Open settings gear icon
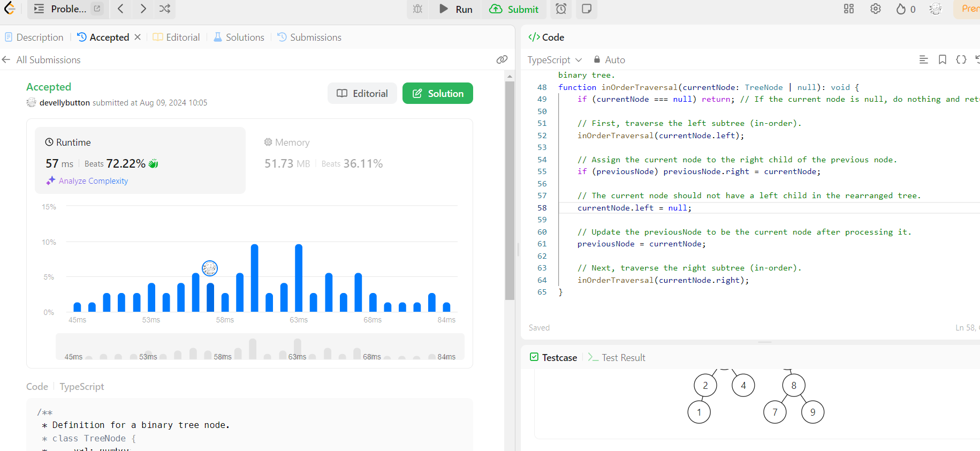This screenshot has height=451, width=980. [876, 9]
